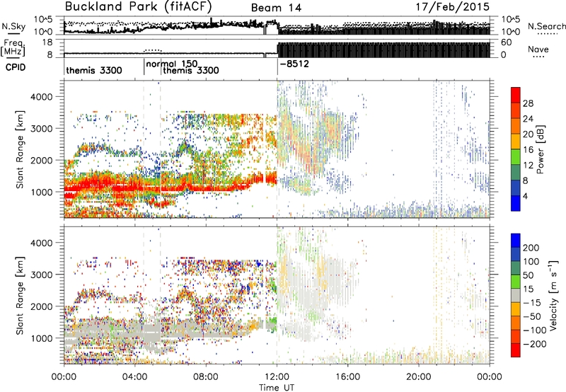Viewport: 566px width, 392px height.
Task: Click the '08:00' time axis tick label
Action: point(206,377)
